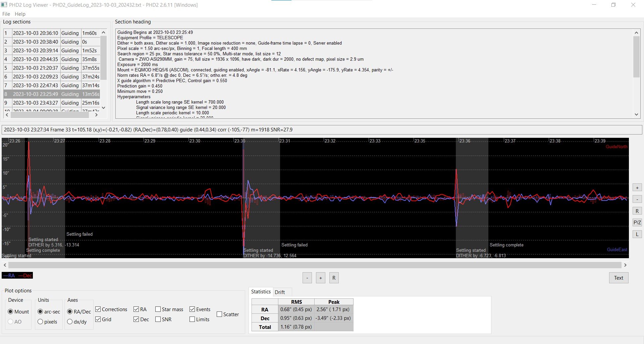Click section heading scroll-down arrow

[637, 114]
